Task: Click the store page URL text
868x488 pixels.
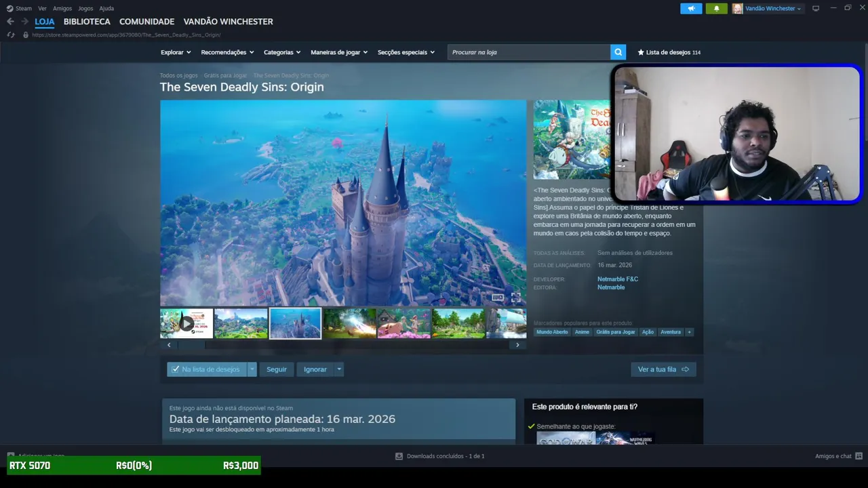Action: (x=126, y=35)
